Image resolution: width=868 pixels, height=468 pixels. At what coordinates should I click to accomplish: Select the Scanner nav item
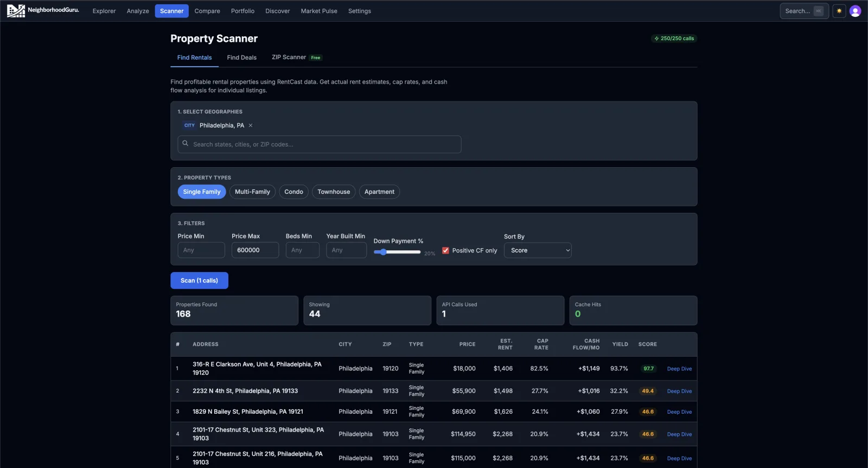pos(171,11)
